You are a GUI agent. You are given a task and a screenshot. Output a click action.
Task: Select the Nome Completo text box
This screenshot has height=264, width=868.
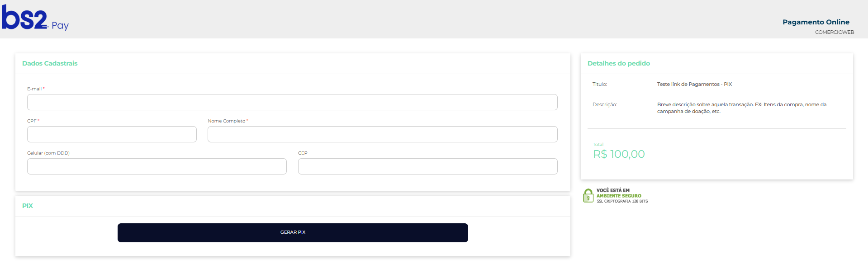click(x=382, y=134)
